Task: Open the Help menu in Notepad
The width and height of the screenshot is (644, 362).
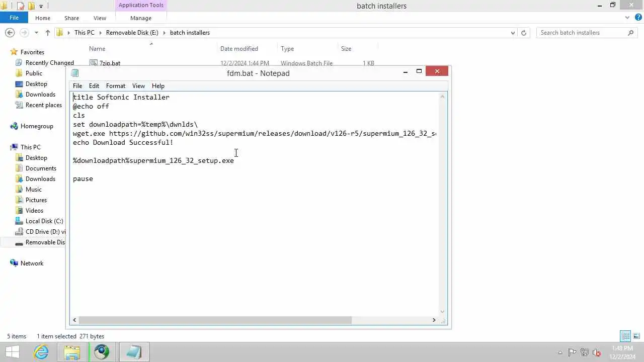Action: tap(158, 86)
